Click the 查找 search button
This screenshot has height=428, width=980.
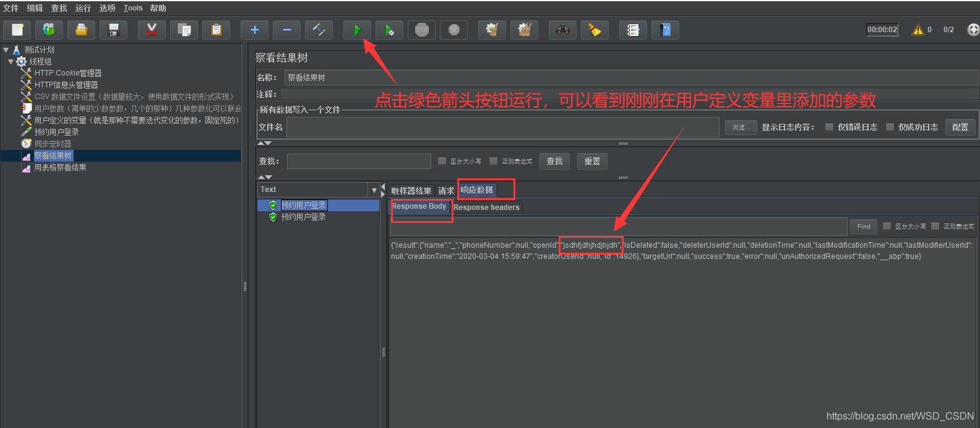[x=555, y=161]
